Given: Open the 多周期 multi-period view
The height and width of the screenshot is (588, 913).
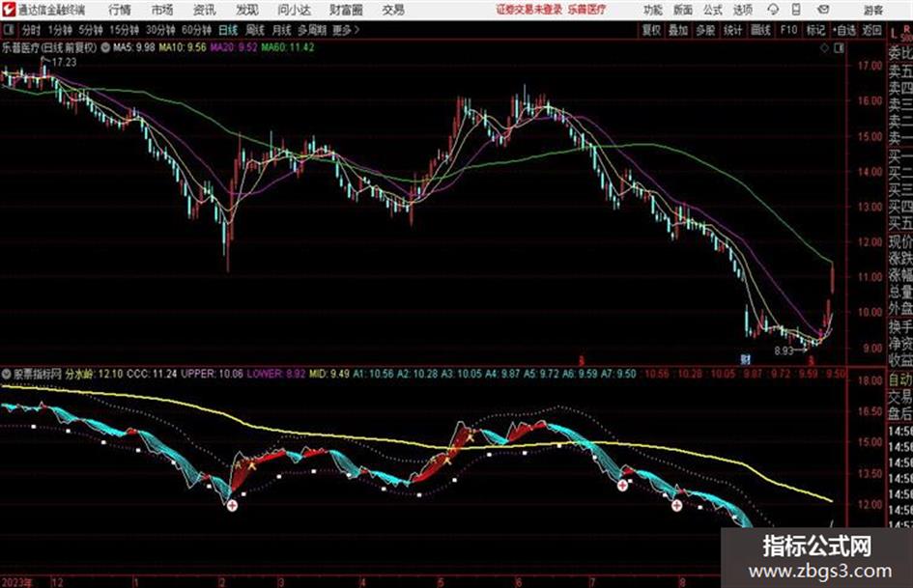Looking at the screenshot, I should pos(312,30).
